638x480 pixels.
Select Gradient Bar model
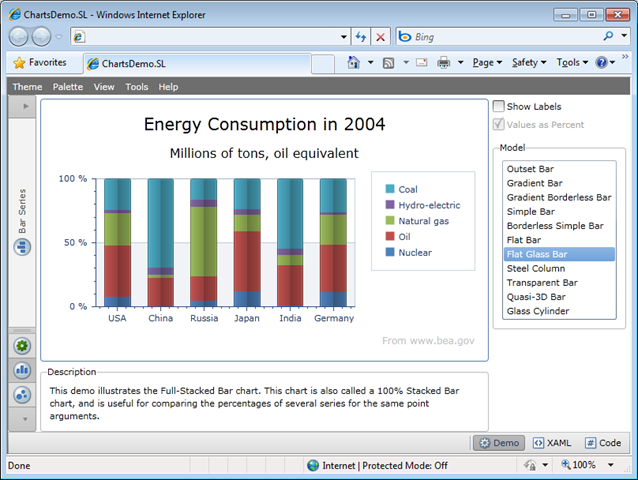click(x=559, y=183)
